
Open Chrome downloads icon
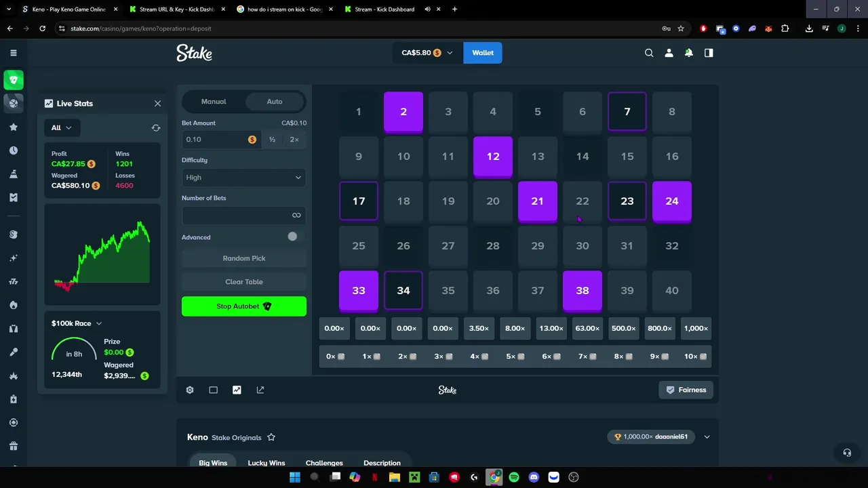[x=809, y=28]
